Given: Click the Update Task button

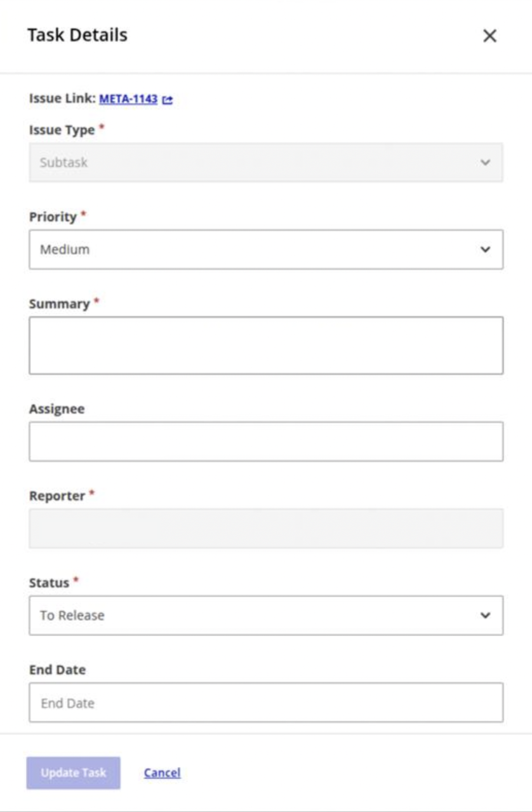Looking at the screenshot, I should [x=73, y=773].
